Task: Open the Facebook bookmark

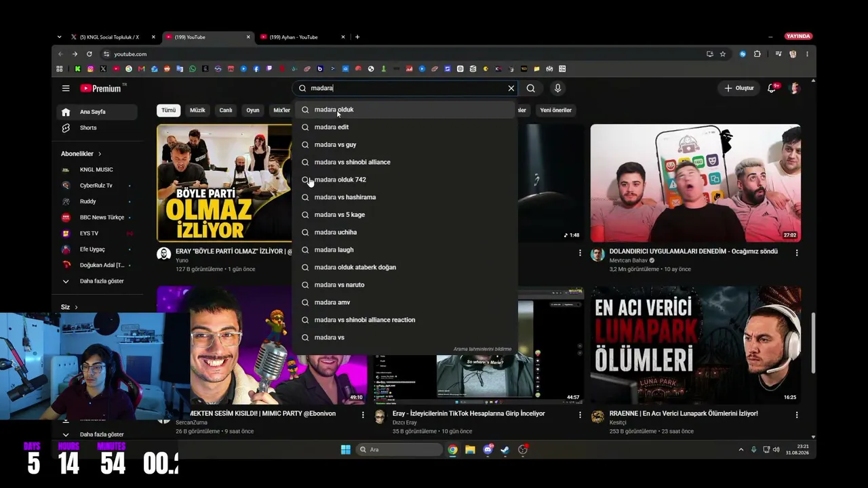Action: click(x=256, y=68)
